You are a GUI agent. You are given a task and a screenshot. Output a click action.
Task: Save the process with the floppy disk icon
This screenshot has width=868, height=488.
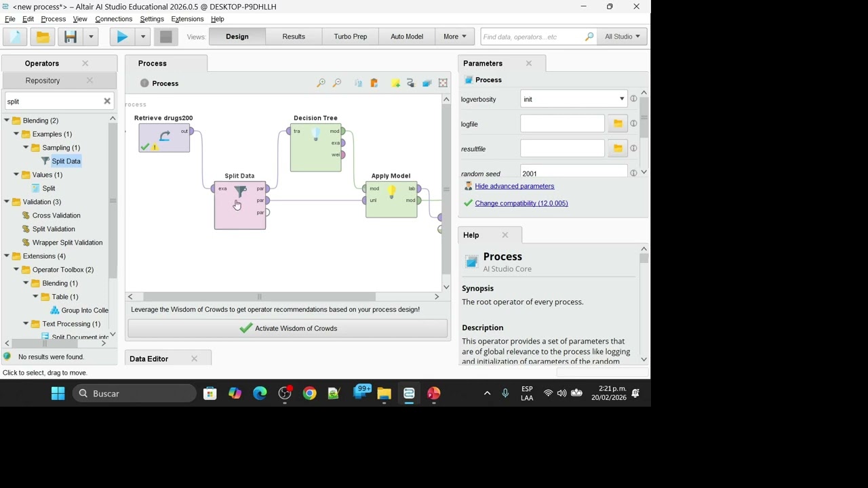(x=71, y=37)
